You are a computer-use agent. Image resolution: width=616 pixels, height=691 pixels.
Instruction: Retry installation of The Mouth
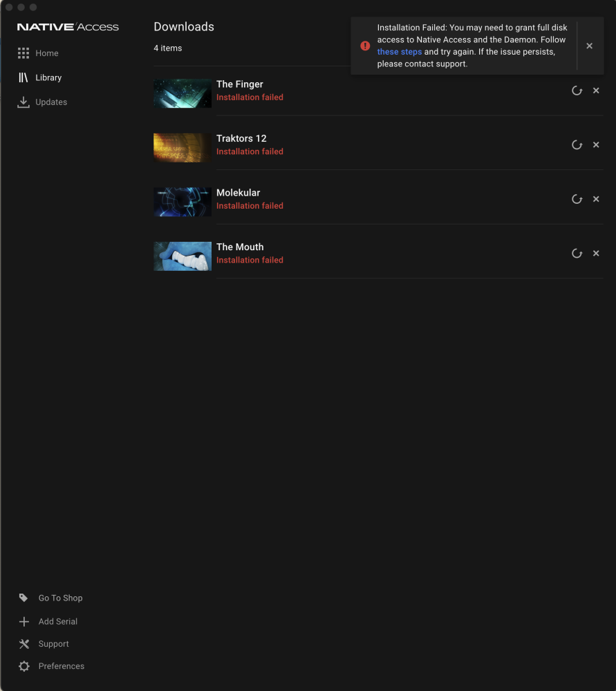577,254
